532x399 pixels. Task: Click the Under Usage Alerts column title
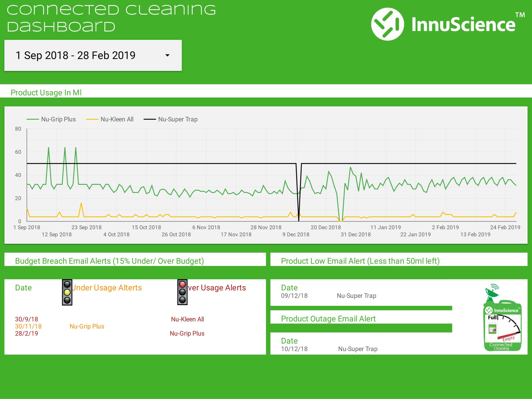coord(107,288)
